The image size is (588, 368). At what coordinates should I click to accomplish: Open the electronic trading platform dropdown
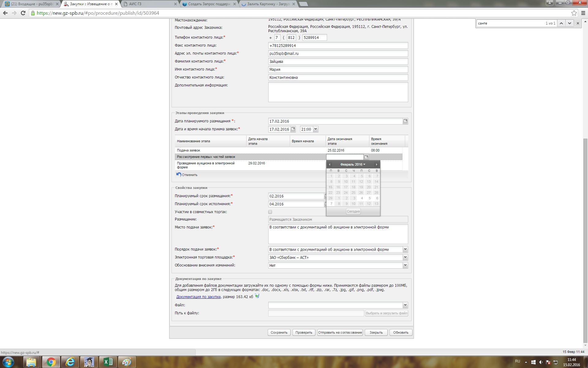[x=405, y=257]
